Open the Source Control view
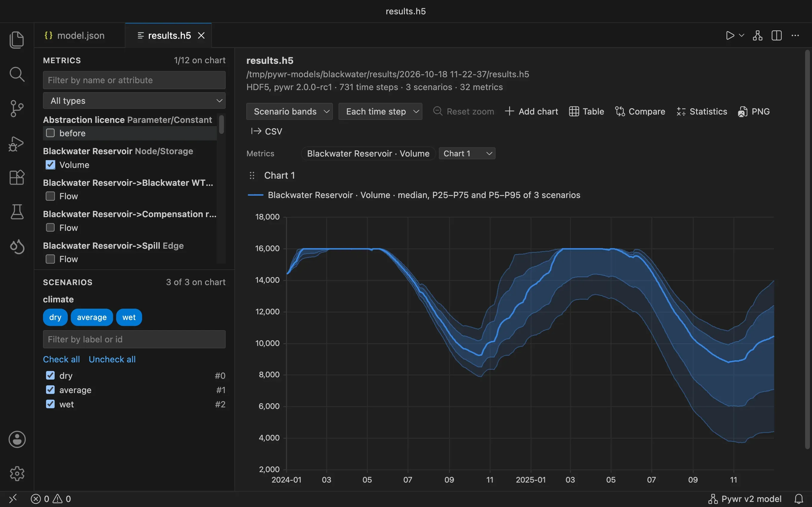 click(17, 109)
